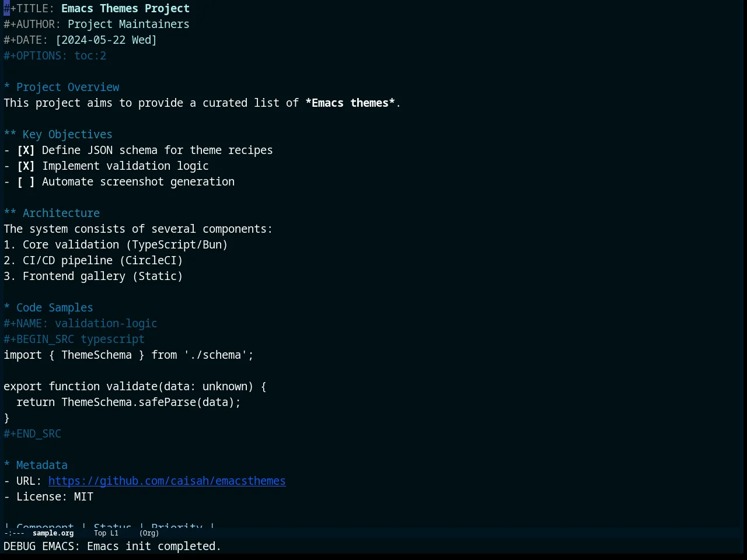Fold the '#+BEGIN_SRC typescript' block line
Screen dimensions: 747x560
(x=74, y=339)
